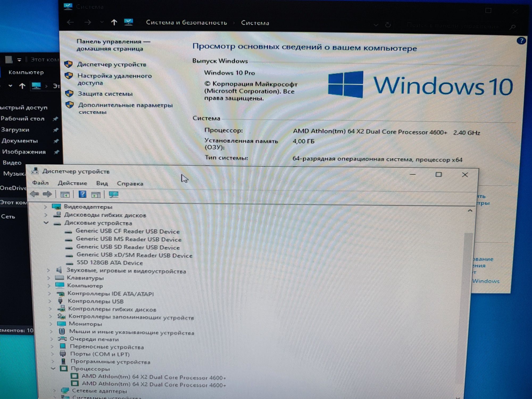
Task: Open Компьютер tab in File Explorer ribbon
Action: pyautogui.click(x=26, y=72)
